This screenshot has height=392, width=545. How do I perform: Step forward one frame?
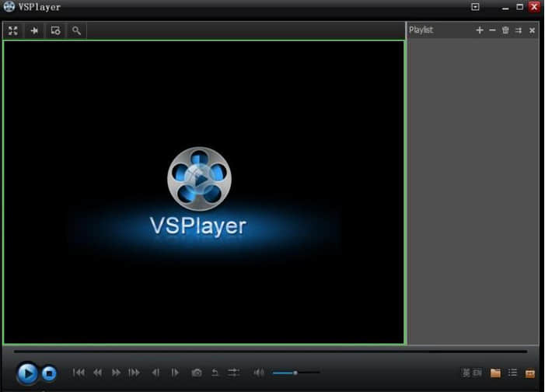(175, 373)
